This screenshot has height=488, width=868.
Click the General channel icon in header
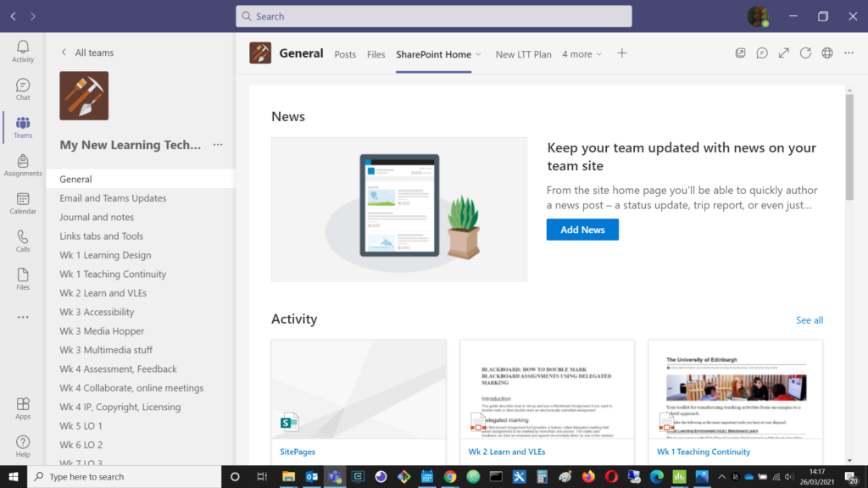point(260,53)
